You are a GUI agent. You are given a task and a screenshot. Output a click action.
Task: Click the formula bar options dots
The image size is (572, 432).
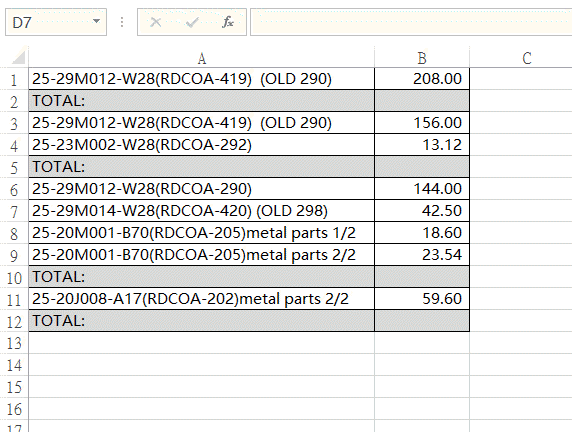(x=122, y=22)
